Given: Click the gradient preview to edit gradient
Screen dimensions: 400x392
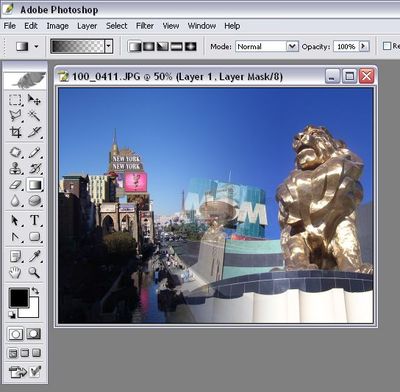Looking at the screenshot, I should tap(77, 46).
